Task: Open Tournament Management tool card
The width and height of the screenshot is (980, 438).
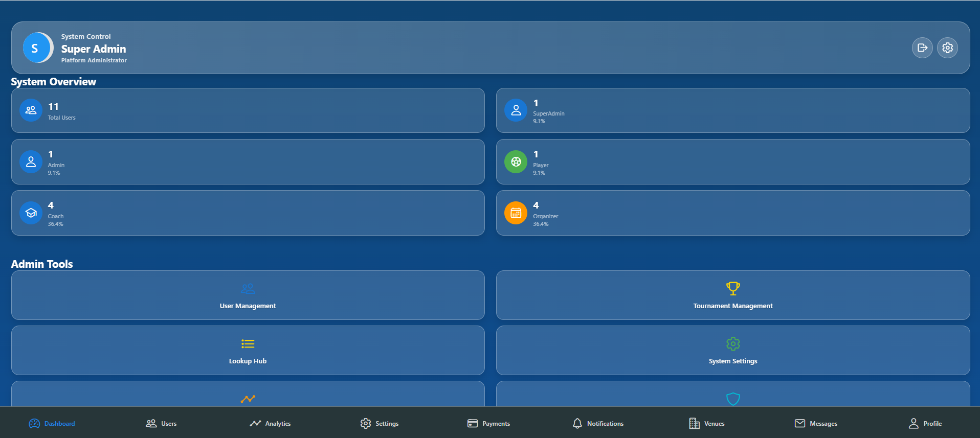Action: [732, 295]
